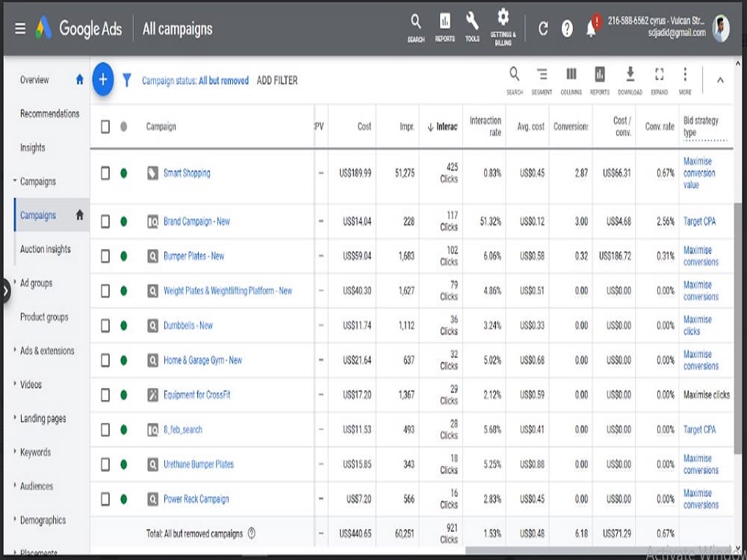Viewport: 747px width, 560px height.
Task: Expand Keywords in sidebar
Action: pos(15,452)
